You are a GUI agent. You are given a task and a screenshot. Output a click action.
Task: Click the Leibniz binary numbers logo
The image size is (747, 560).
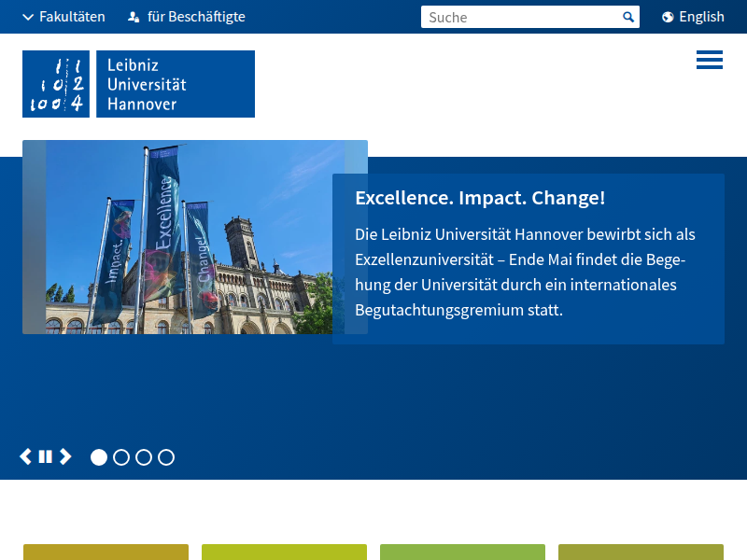(x=56, y=84)
